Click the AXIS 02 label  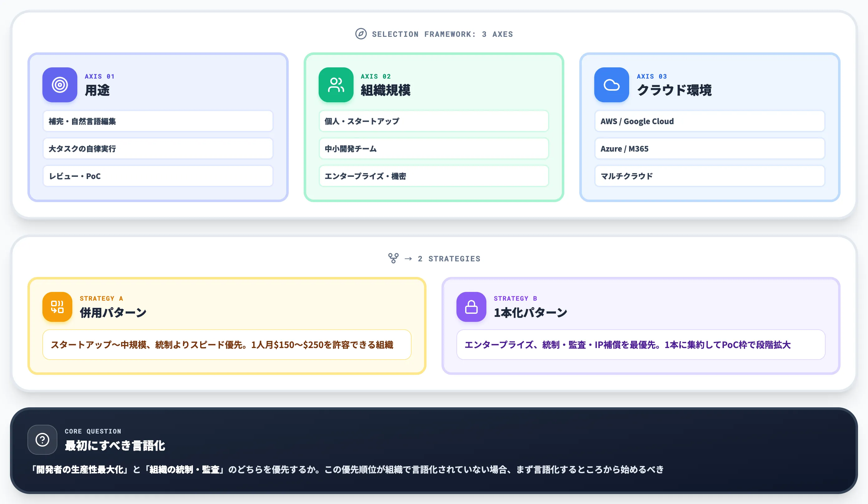pos(376,76)
